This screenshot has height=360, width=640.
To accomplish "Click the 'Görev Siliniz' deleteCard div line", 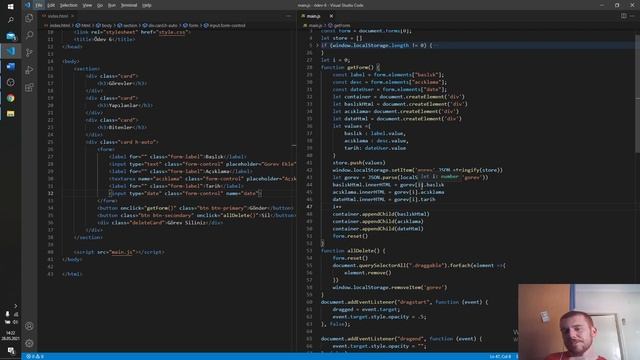I will point(160,223).
